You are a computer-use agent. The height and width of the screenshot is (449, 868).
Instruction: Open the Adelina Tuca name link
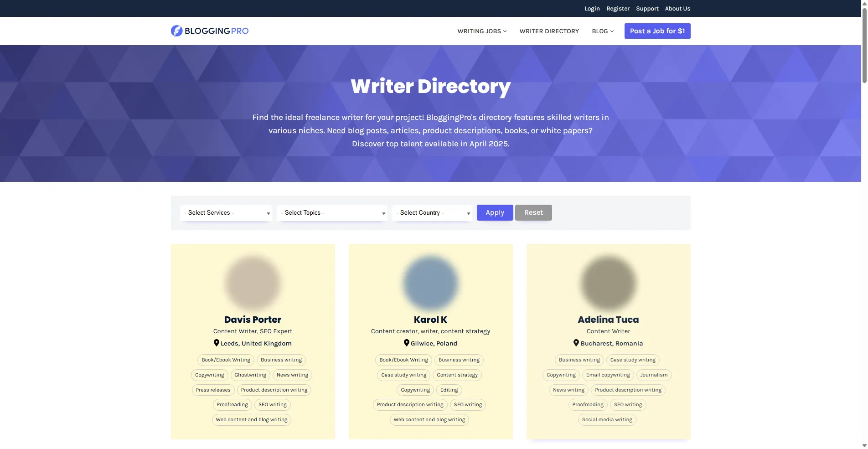[609, 320]
